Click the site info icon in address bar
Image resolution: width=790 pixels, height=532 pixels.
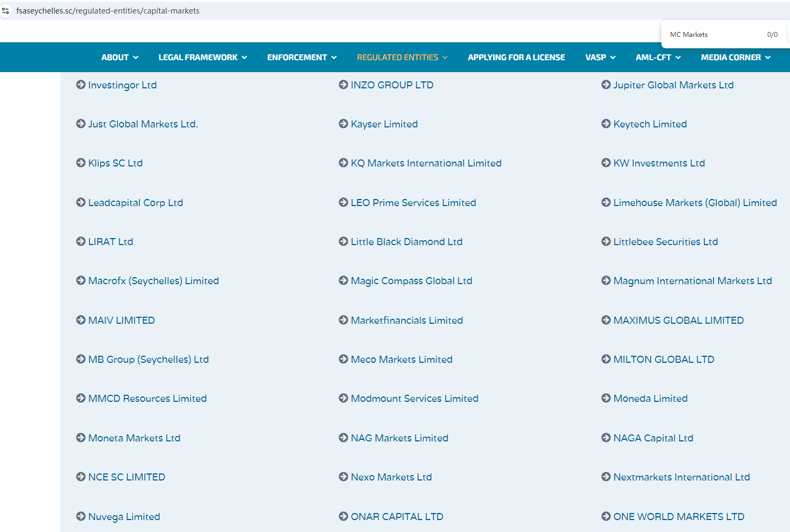pos(6,11)
